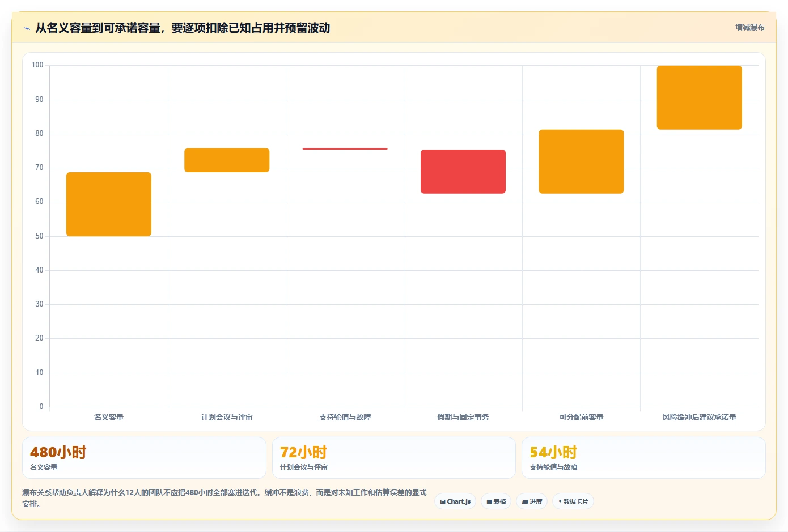
Task: Click the 增减瀑布 badge in the header
Action: [749, 27]
